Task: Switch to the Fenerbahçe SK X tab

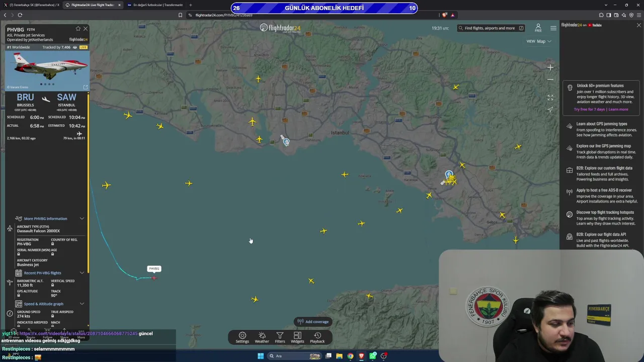Action: point(31,5)
